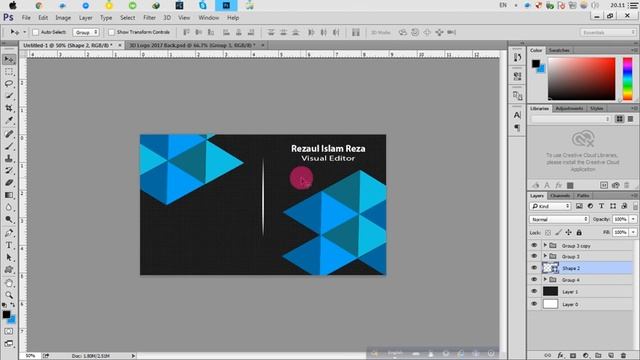Screen dimensions: 640x360
Task: Open the History panel icon
Action: tap(517, 58)
